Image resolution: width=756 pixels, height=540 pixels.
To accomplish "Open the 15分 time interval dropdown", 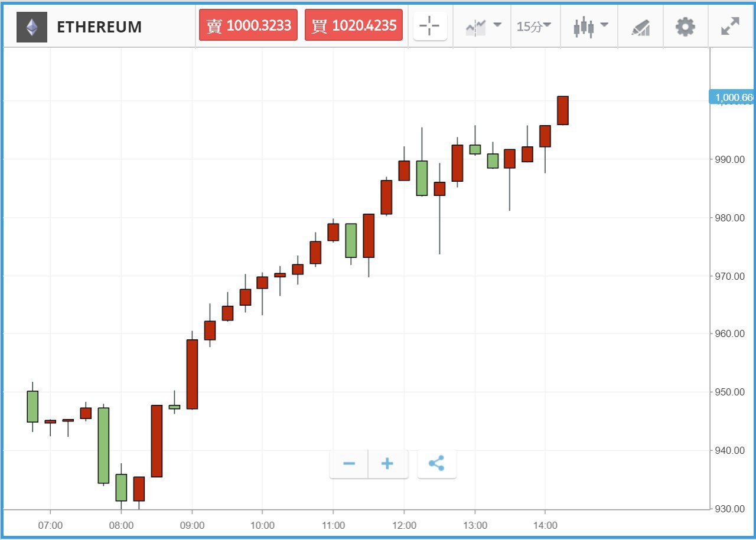I will (x=534, y=26).
